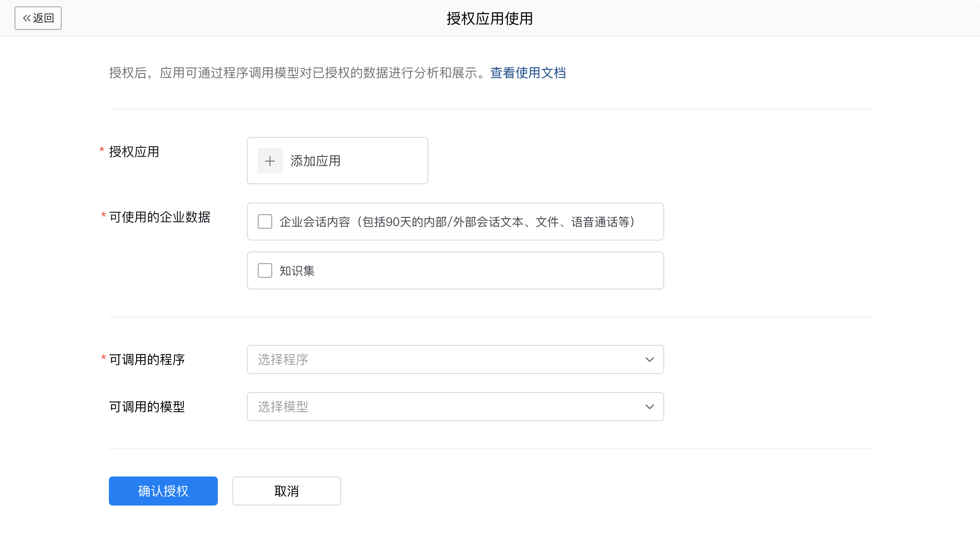This screenshot has width=980, height=560.
Task: Click the arrow icon in the 选择程序 field
Action: point(649,359)
